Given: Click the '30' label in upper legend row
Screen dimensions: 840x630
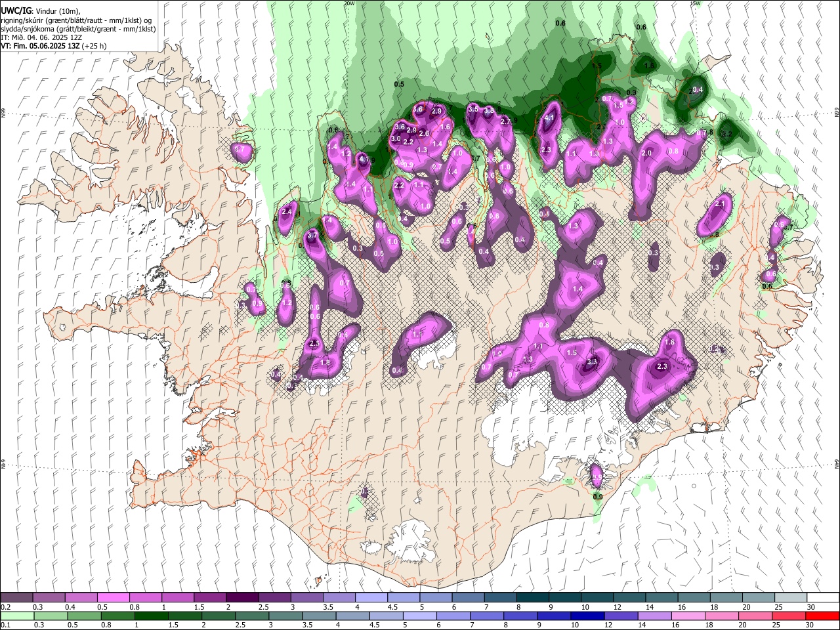Looking at the screenshot, I should [811, 607].
